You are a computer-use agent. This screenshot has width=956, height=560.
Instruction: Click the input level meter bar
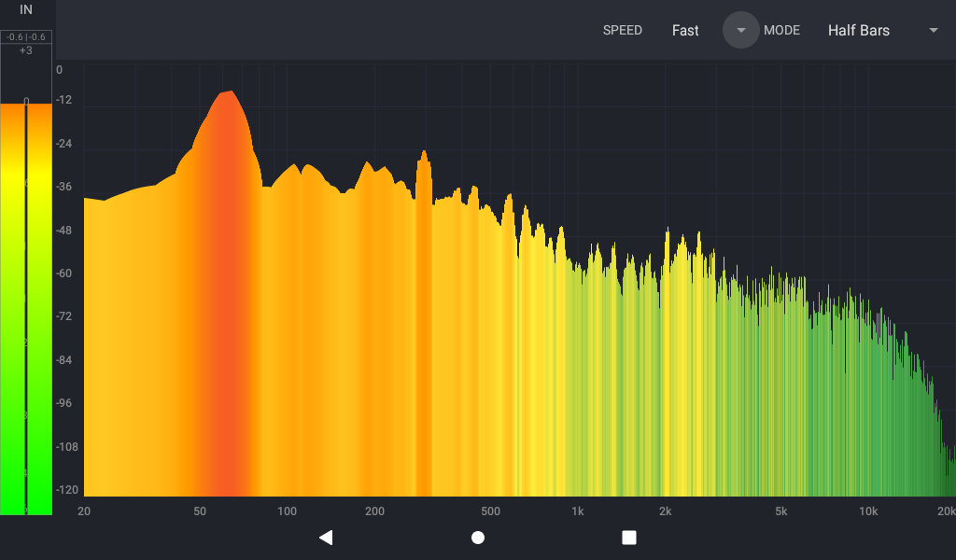tap(26, 309)
